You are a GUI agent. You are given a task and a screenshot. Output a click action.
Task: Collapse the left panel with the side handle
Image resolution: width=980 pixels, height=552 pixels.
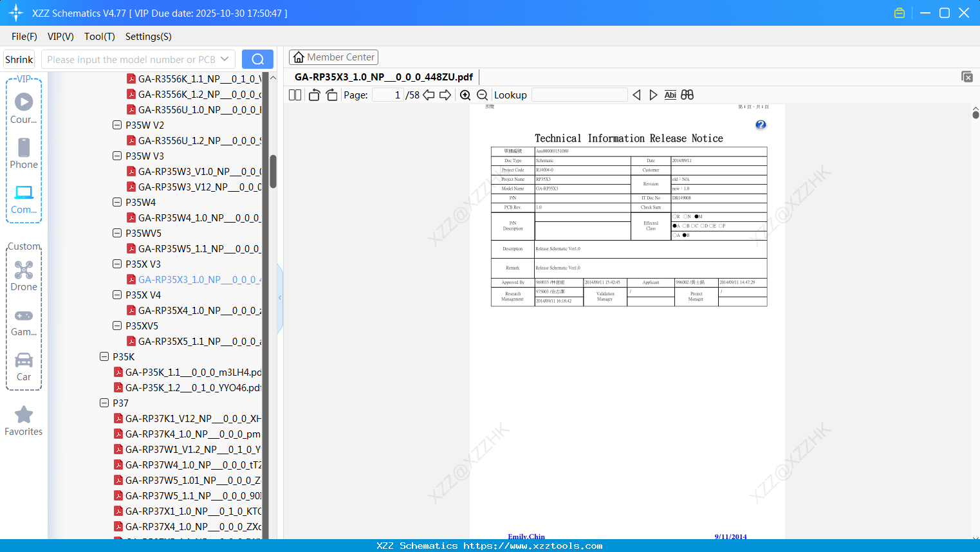(x=280, y=297)
